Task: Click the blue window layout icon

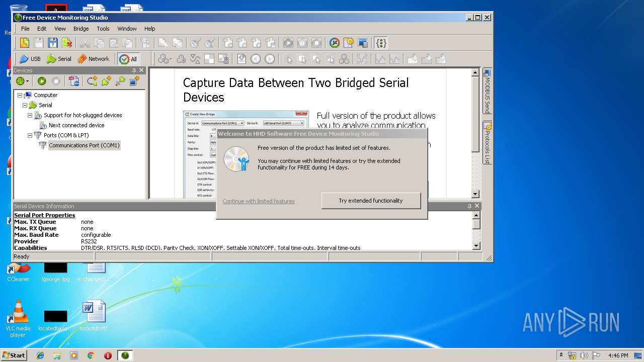Action: pos(362,43)
